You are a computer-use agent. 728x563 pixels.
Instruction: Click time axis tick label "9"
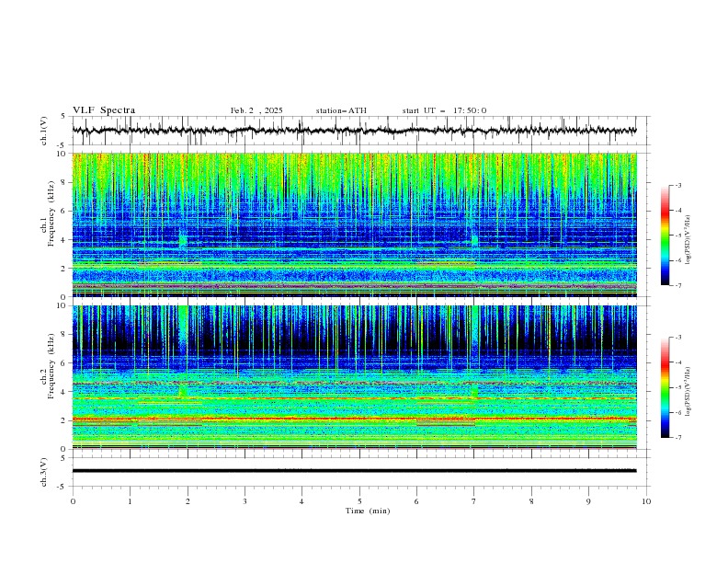(x=588, y=501)
